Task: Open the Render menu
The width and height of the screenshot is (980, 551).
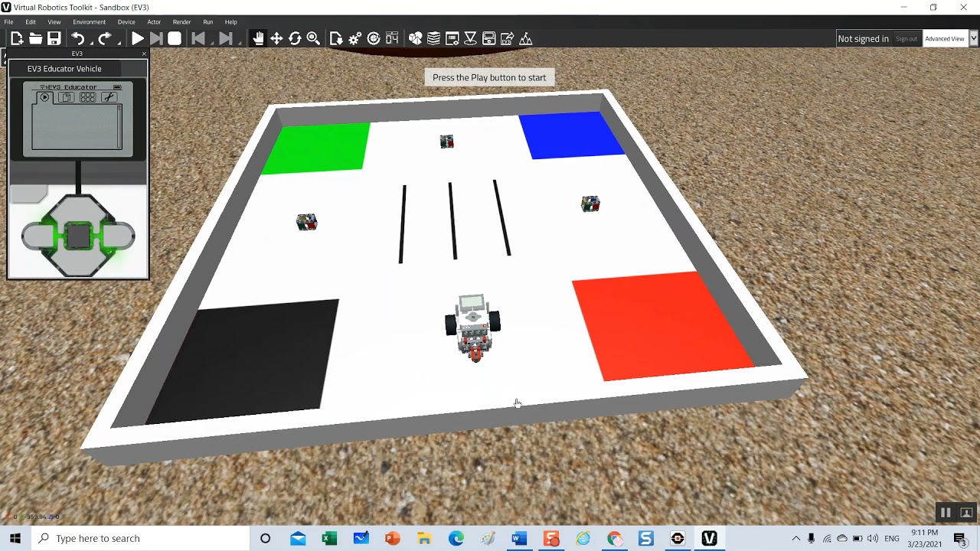Action: pyautogui.click(x=181, y=21)
